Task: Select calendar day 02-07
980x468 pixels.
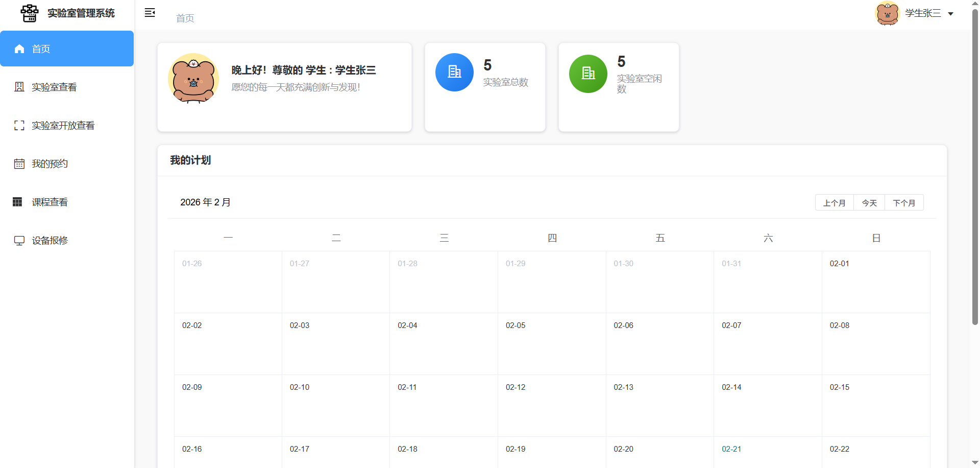Action: 768,344
